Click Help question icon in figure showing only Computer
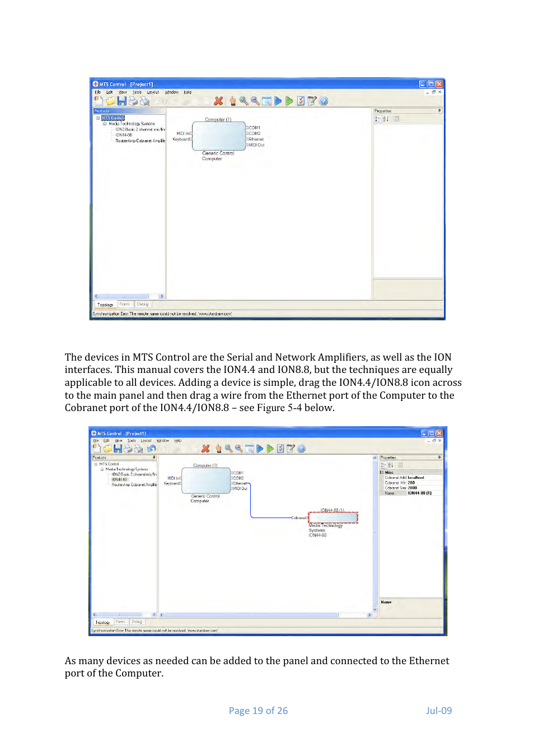This screenshot has height=756, width=534. 324,101
